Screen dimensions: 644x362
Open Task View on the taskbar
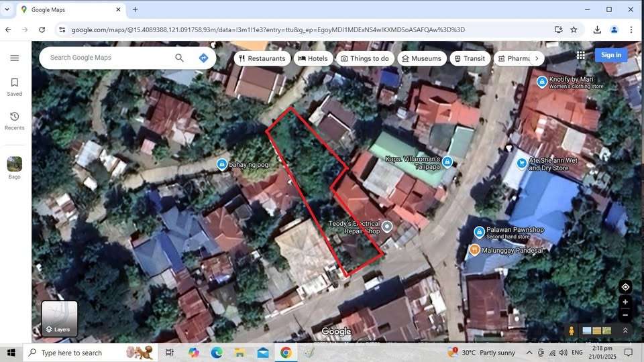tap(169, 353)
